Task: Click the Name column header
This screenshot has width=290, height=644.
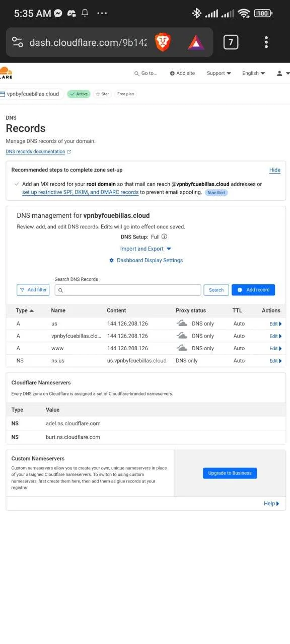Action: [x=58, y=310]
